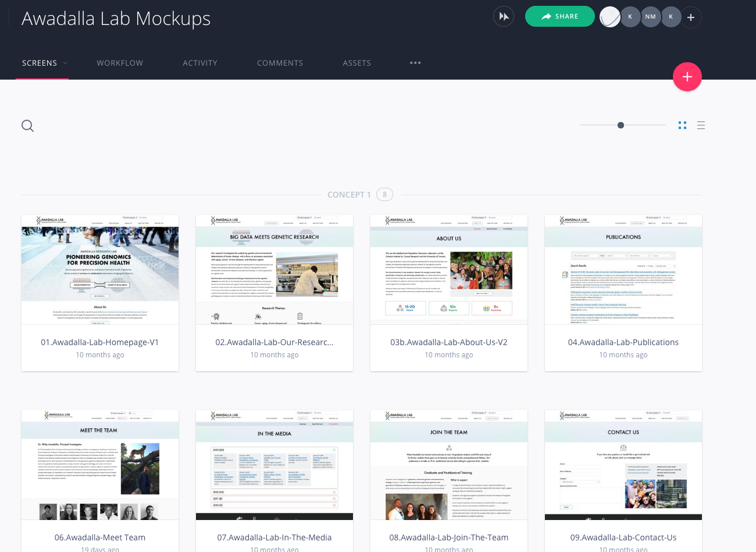Select the 09.Awadalla-Lab-Contact-Us thumbnail
Image resolution: width=756 pixels, height=552 pixels.
[x=623, y=465]
